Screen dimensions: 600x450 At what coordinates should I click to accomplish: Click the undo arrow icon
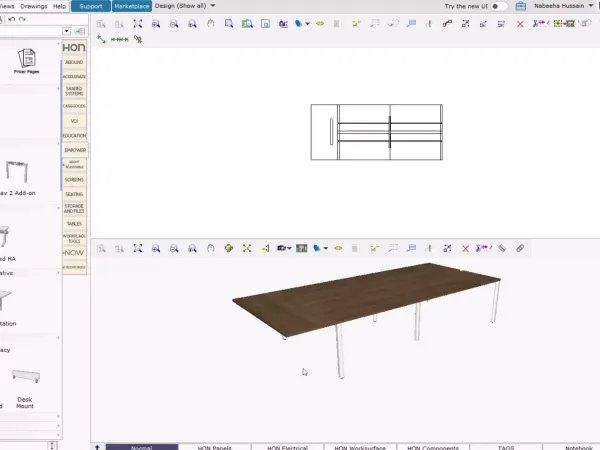pos(11,19)
